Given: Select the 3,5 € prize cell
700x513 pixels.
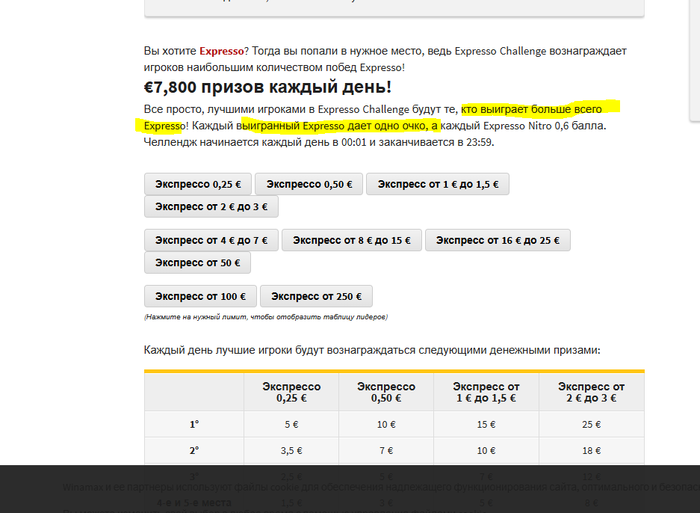Looking at the screenshot, I should point(291,450).
